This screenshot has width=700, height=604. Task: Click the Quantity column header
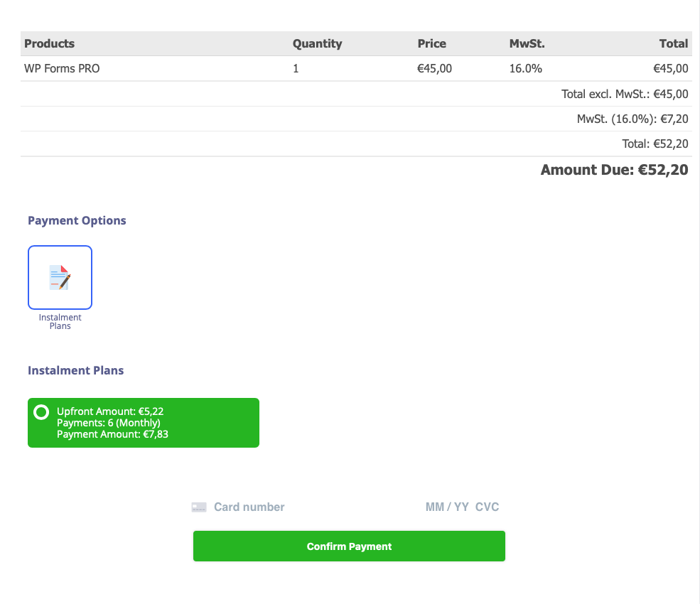(x=318, y=43)
